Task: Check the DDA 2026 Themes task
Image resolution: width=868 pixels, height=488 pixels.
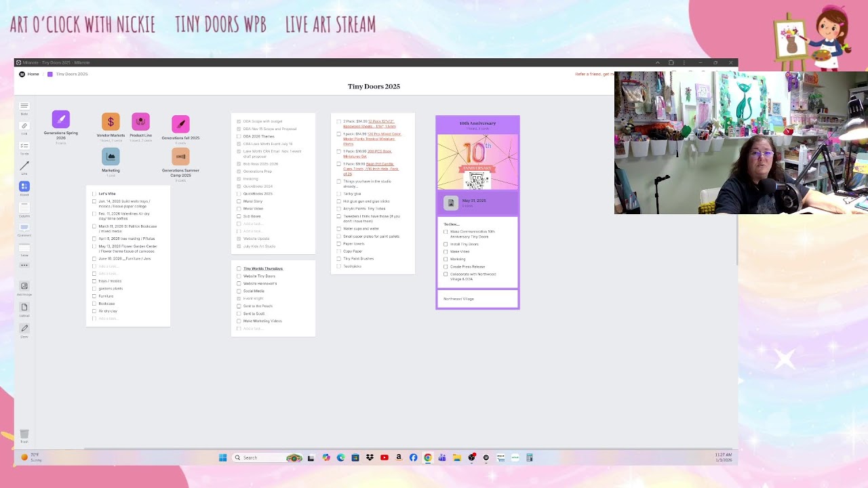Action: pyautogui.click(x=239, y=136)
